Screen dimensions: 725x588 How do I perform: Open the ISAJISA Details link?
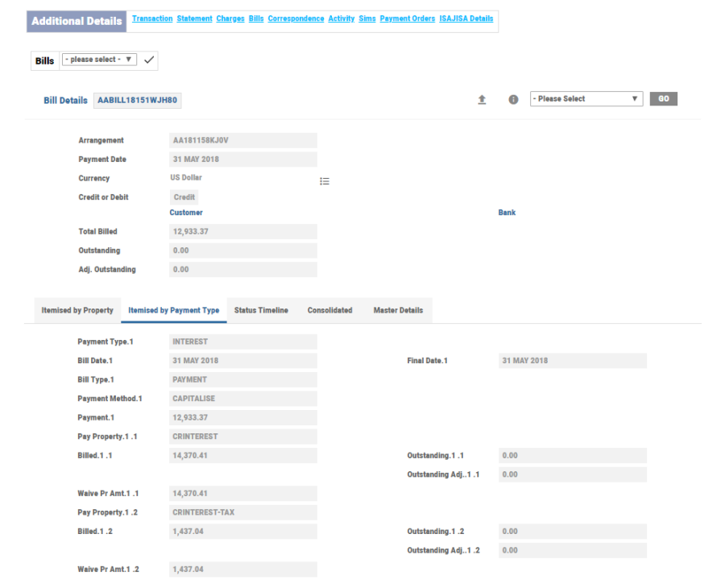coord(466,19)
